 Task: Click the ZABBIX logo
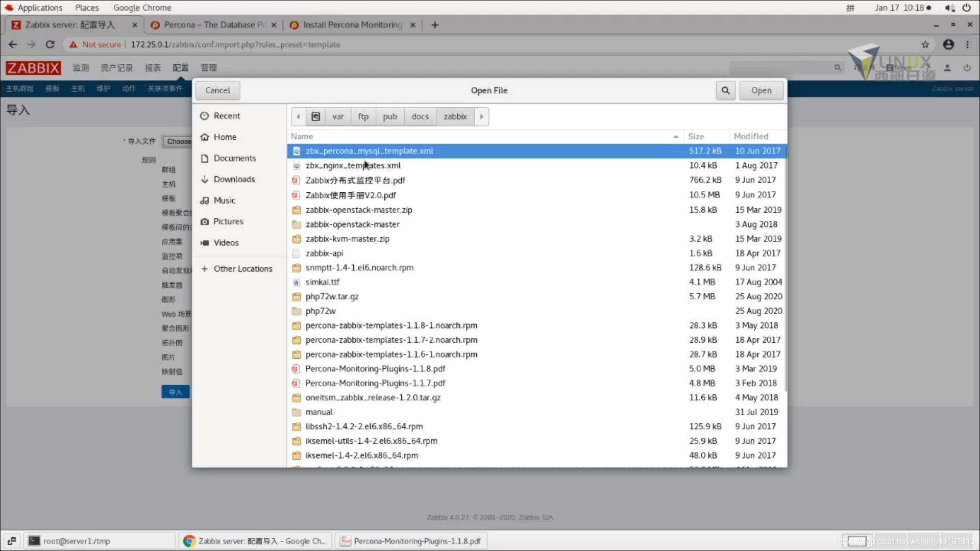point(33,68)
